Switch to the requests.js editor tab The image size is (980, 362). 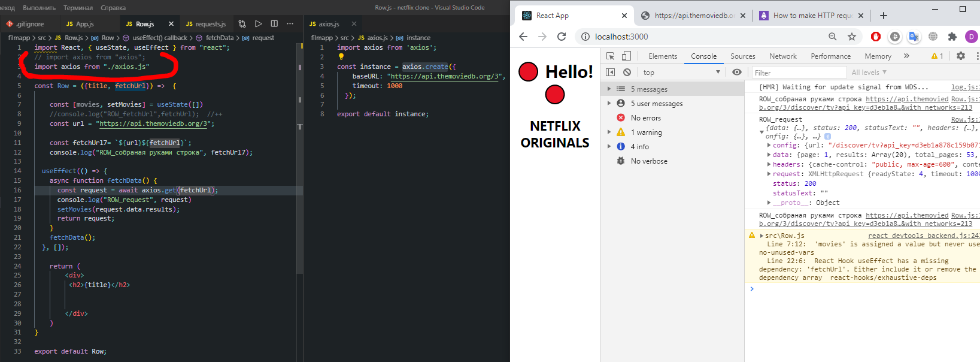click(206, 24)
